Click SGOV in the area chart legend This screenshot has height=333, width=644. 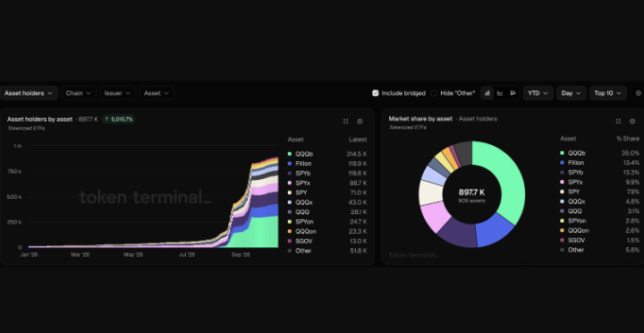pyautogui.click(x=304, y=242)
